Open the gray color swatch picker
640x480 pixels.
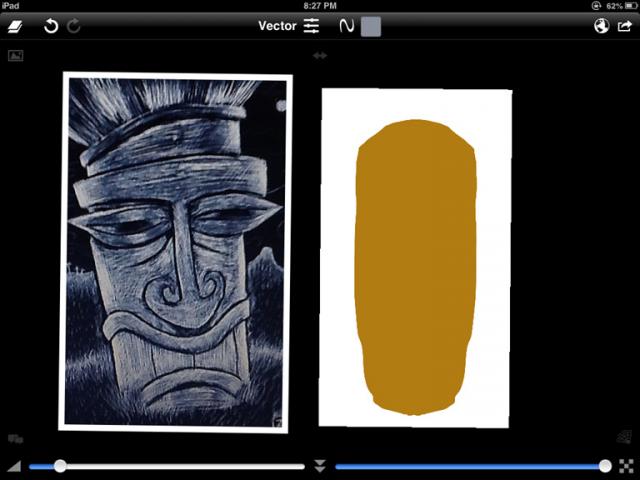pos(370,26)
